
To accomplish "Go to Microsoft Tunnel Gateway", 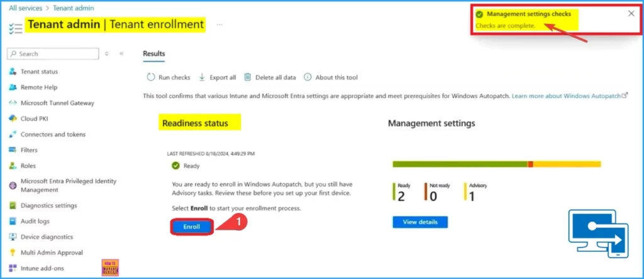I will tap(57, 103).
